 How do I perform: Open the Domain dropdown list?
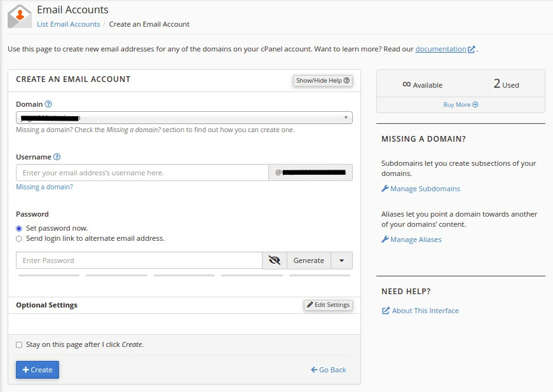(x=184, y=118)
